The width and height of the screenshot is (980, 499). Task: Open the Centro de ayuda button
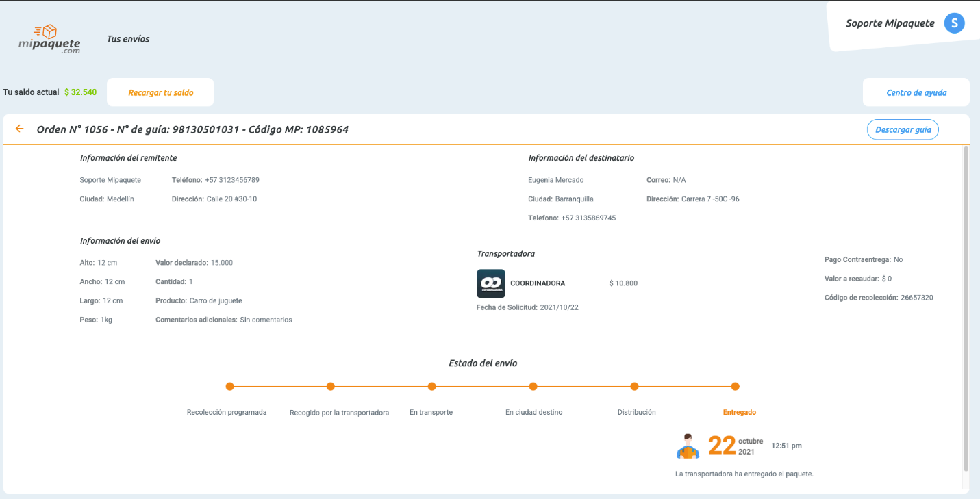click(x=916, y=92)
